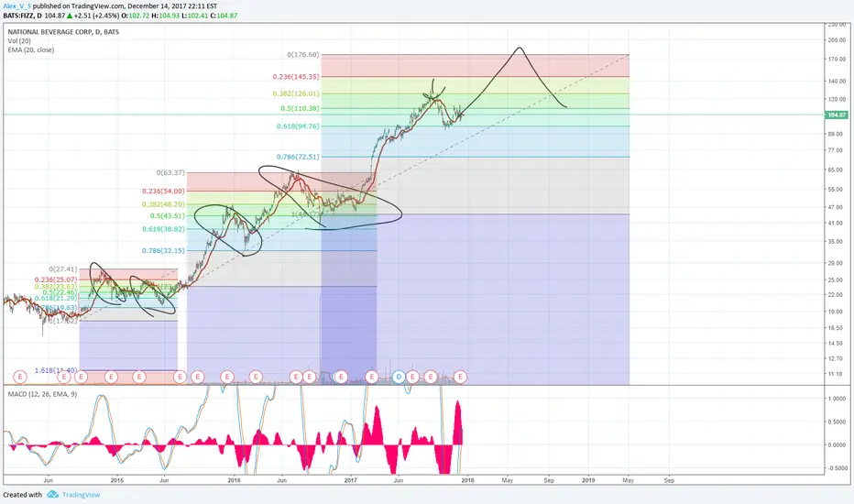
Task: Click the 11.10 price axis label
Action: click(x=835, y=374)
